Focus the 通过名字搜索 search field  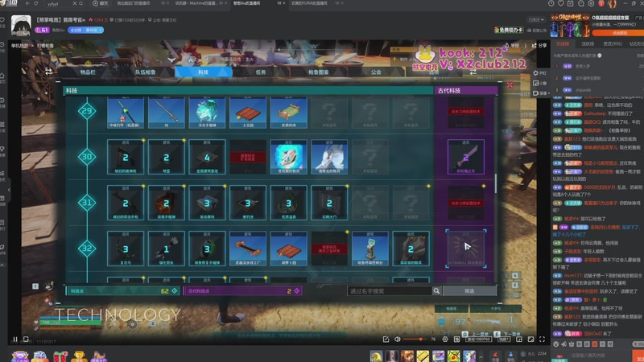click(390, 290)
